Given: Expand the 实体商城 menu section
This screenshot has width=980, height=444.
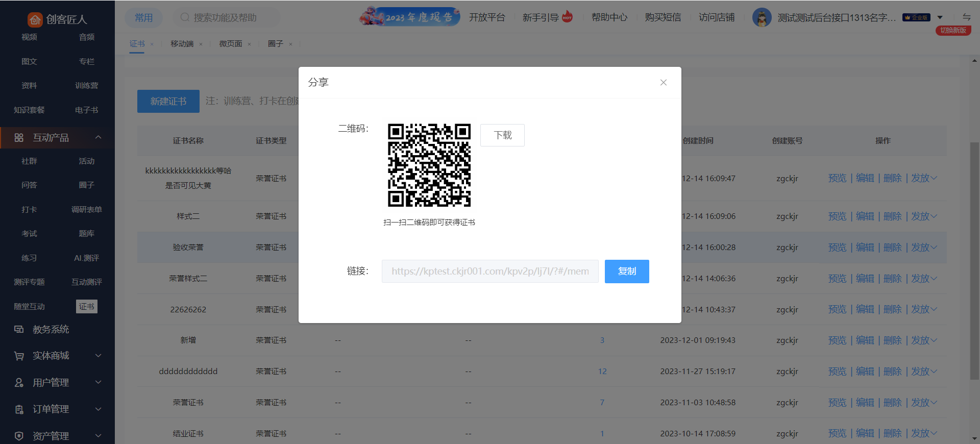Looking at the screenshot, I should (x=99, y=356).
